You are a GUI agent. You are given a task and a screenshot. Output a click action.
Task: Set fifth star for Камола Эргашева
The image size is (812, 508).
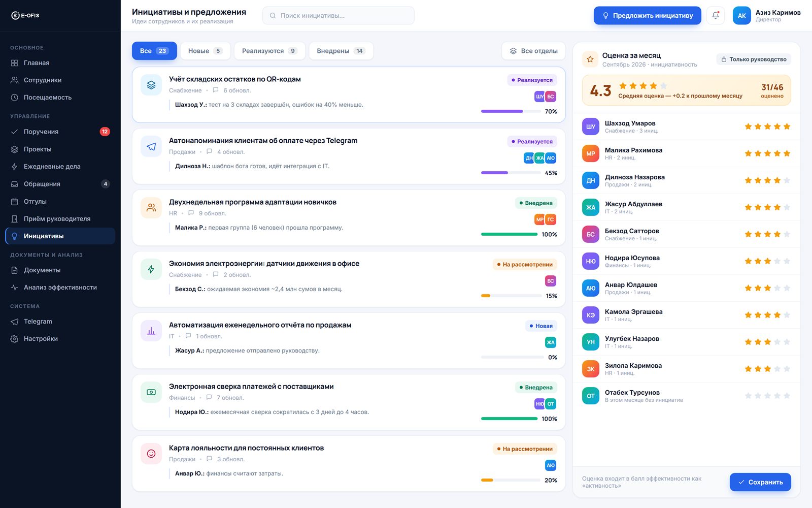pos(787,315)
